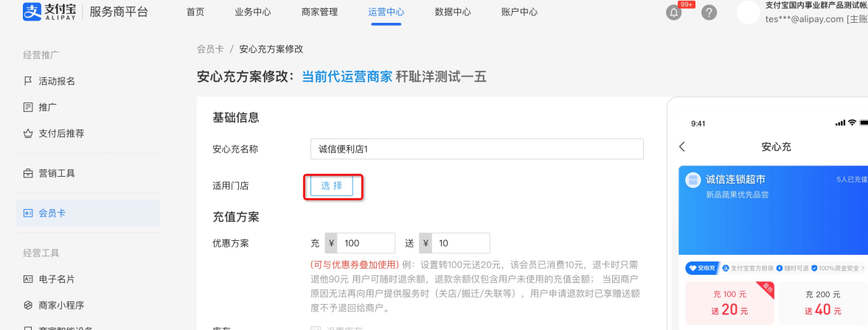Screen dimensions: 868x330
Task: Click the briefcase icon beside 营销工具
Action: 28,174
